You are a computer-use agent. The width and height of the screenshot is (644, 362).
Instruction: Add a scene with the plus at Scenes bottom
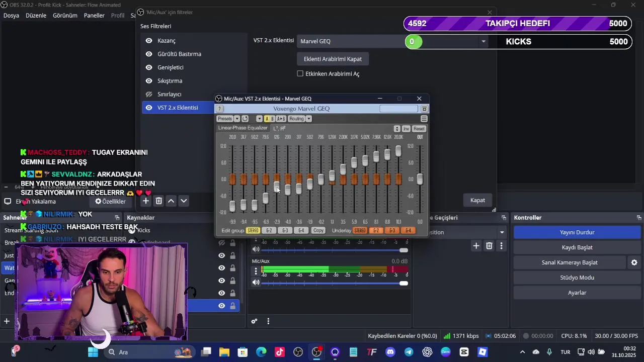click(x=7, y=321)
